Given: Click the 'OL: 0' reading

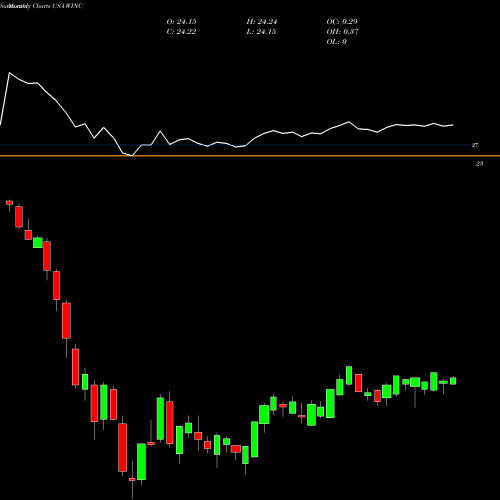Looking at the screenshot, I should click(x=336, y=41).
